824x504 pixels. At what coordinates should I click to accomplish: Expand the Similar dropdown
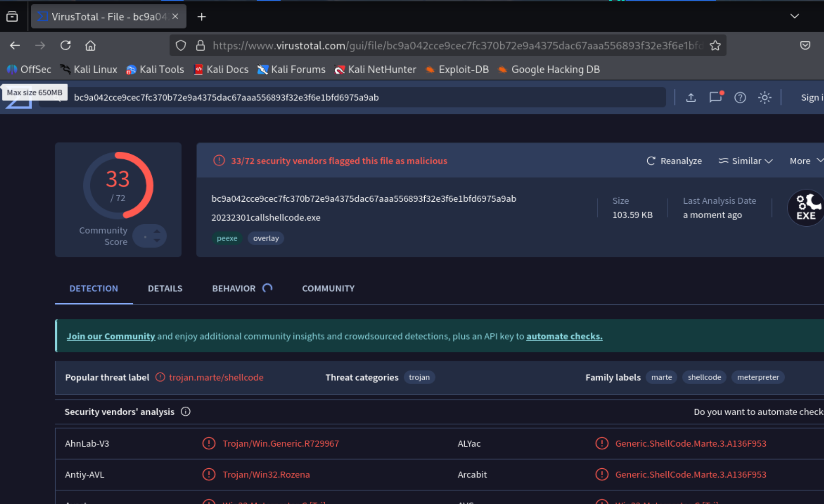[x=746, y=161]
